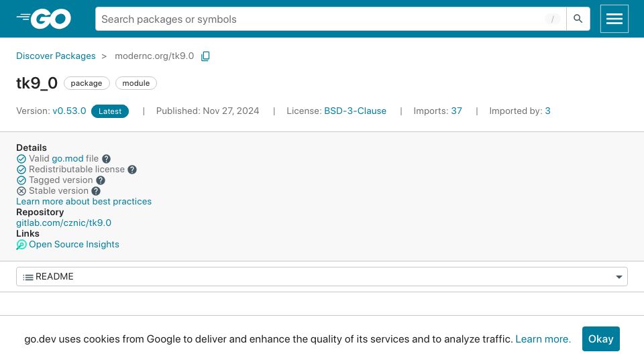This screenshot has height=362, width=644.
Task: Click the module chip label
Action: pos(136,83)
